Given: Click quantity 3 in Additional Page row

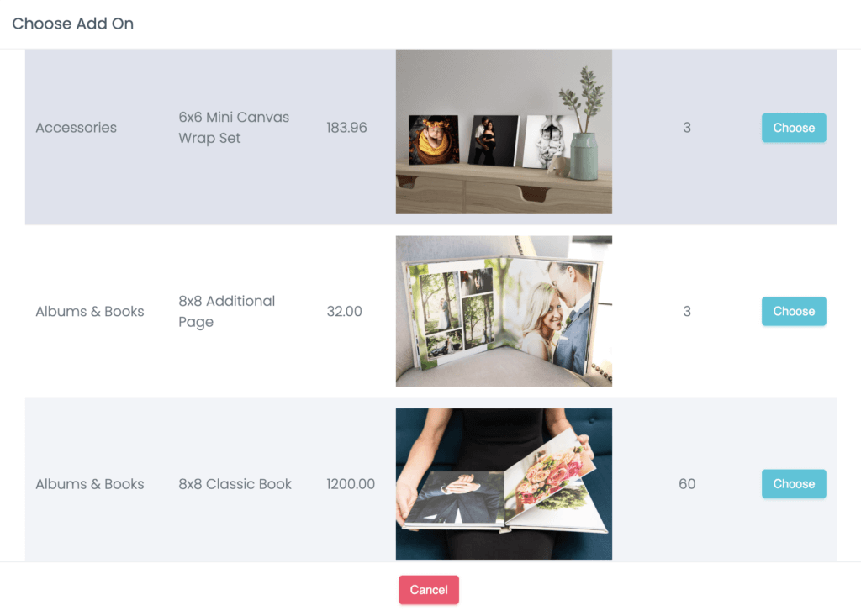Looking at the screenshot, I should click(687, 311).
